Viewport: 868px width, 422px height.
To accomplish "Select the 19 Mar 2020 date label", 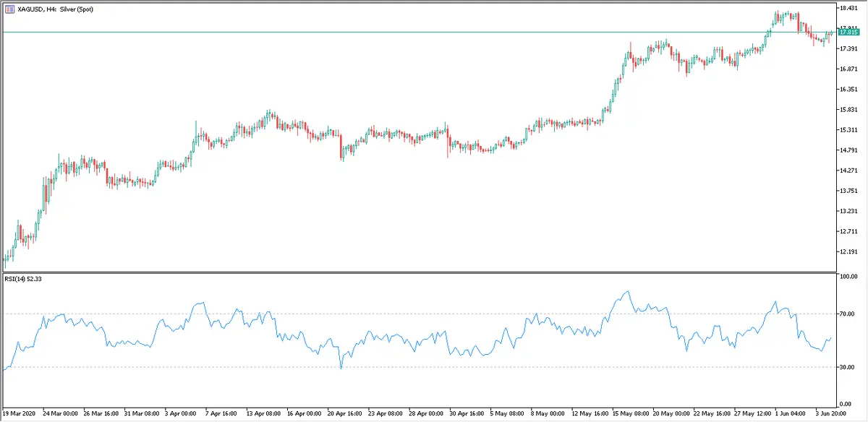I will [20, 414].
